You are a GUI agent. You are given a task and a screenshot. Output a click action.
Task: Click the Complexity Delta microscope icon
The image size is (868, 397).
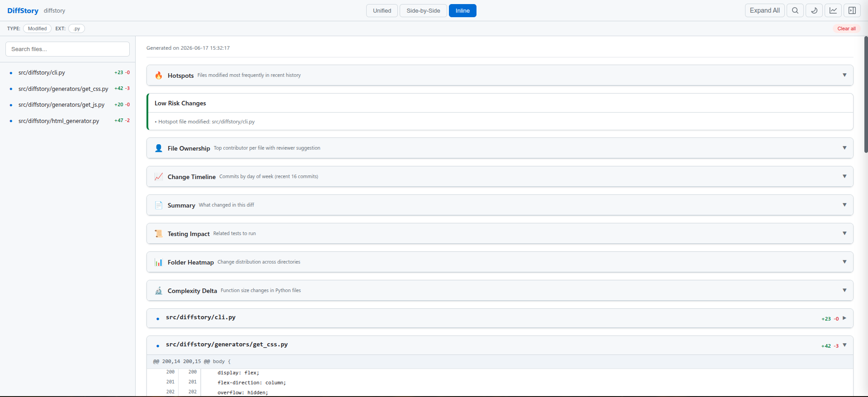159,291
